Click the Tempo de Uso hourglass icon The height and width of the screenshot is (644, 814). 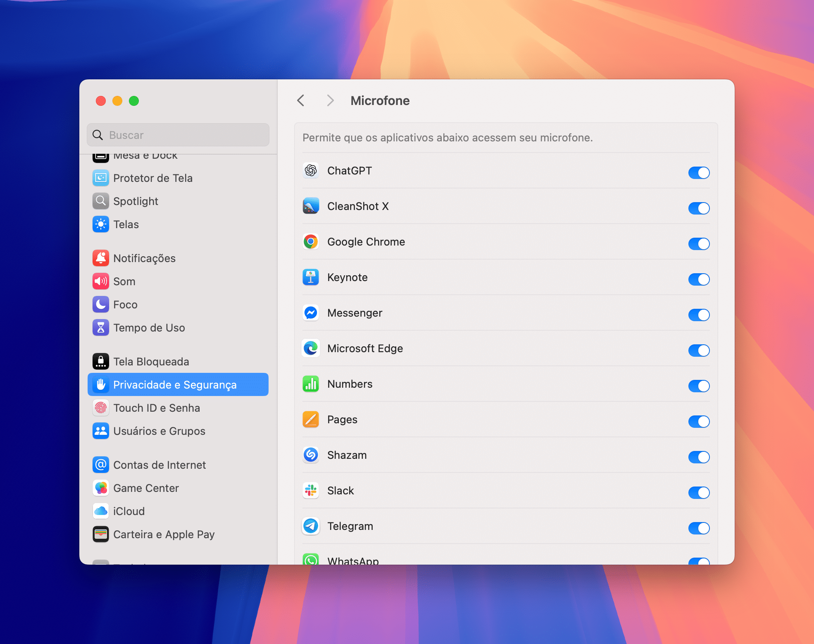pyautogui.click(x=101, y=328)
